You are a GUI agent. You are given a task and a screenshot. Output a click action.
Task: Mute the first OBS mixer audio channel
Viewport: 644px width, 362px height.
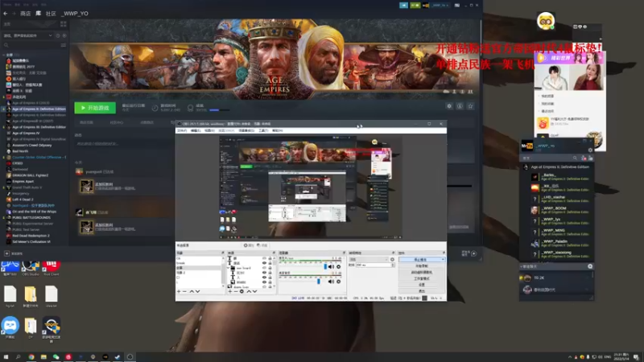point(331,267)
